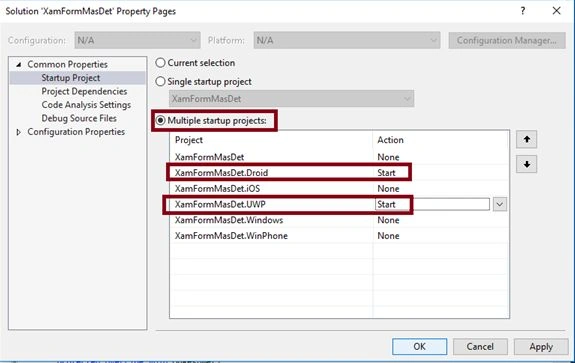Collapse the Common Properties tree node
Screen dimensions: 575x363
(19, 65)
